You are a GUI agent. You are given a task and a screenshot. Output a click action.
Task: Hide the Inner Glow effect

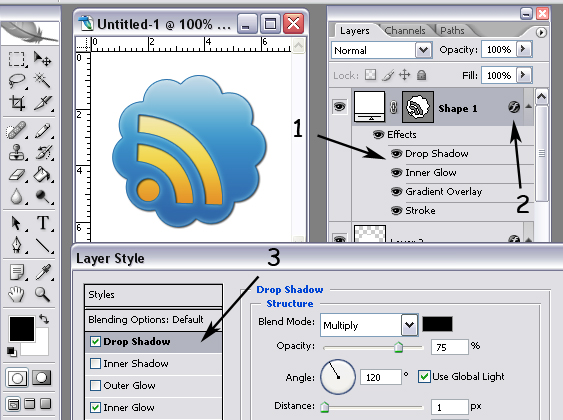coord(396,173)
